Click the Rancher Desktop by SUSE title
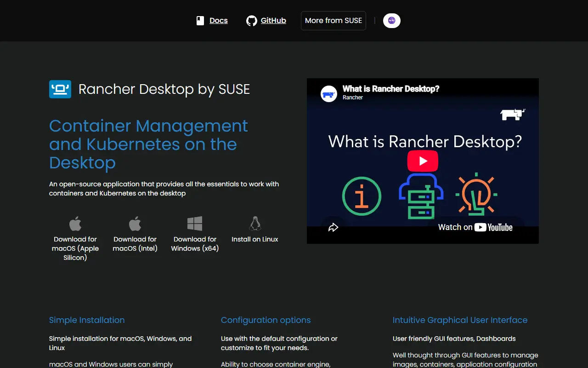Screen dimensions: 588x368 (164, 89)
